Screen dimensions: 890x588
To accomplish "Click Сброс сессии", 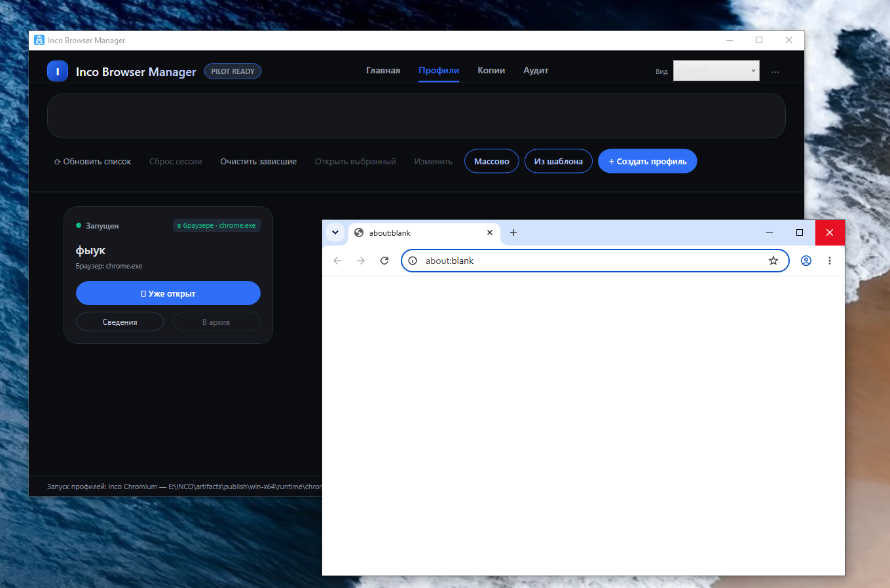I will [176, 162].
